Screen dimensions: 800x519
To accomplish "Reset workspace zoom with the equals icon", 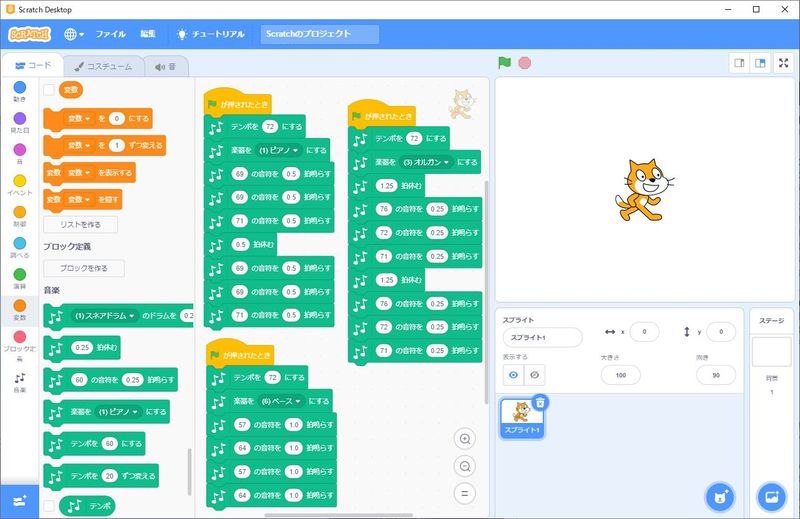I will 464,493.
